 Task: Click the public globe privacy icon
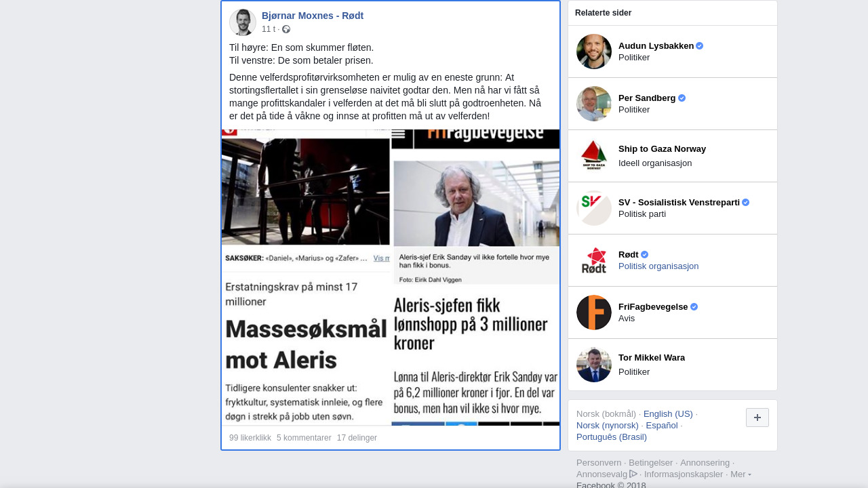(x=286, y=29)
